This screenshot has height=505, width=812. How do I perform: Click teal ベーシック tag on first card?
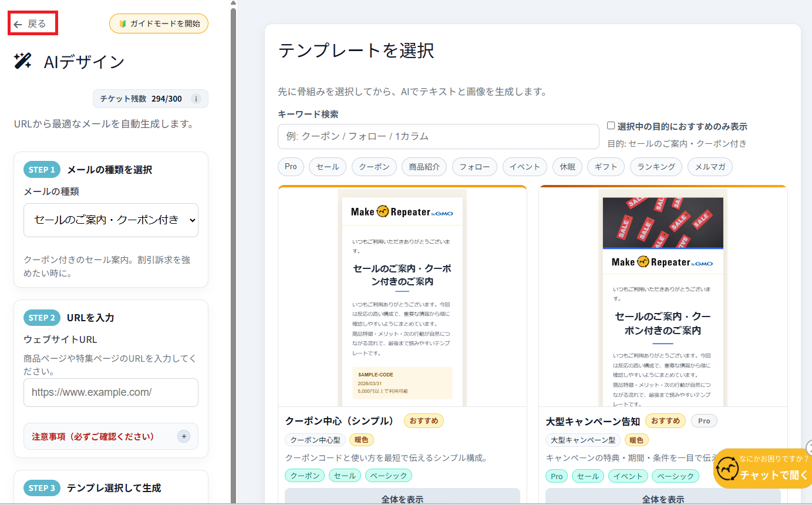389,476
